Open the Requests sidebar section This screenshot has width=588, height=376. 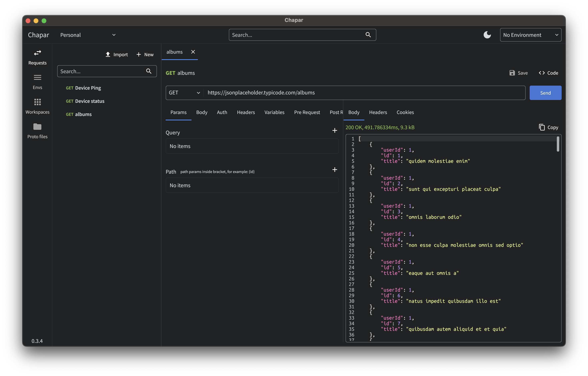coord(37,57)
